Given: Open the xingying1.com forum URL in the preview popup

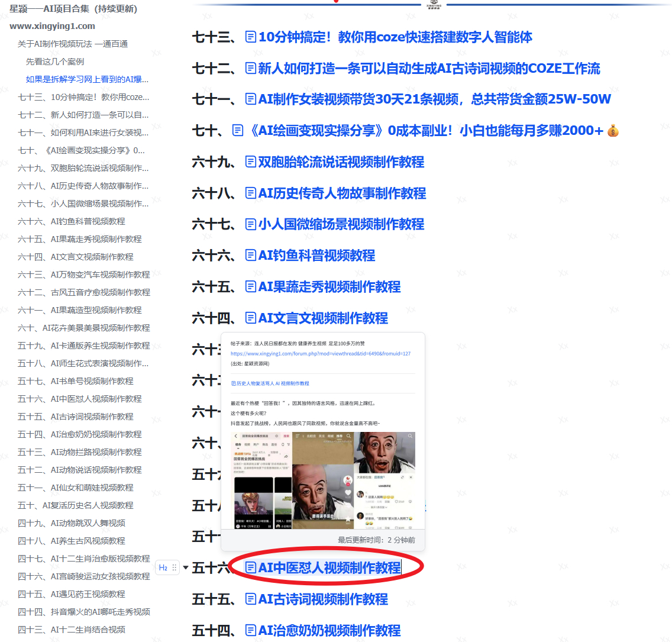Looking at the screenshot, I should [x=320, y=353].
